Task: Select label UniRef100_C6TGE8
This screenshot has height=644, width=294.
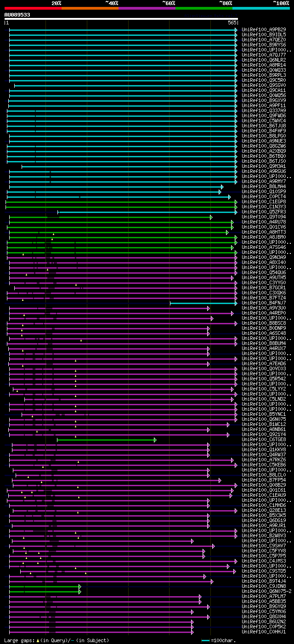Action: (x=264, y=439)
